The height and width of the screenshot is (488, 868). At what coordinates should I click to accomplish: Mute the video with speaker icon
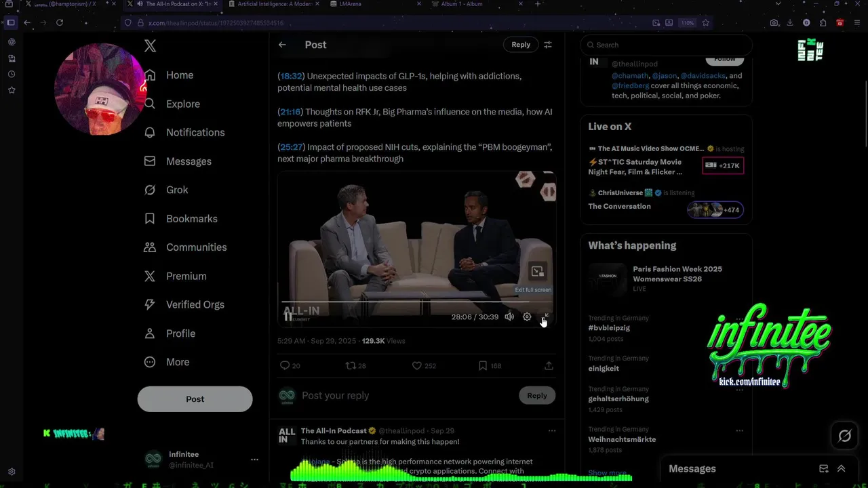pyautogui.click(x=509, y=317)
